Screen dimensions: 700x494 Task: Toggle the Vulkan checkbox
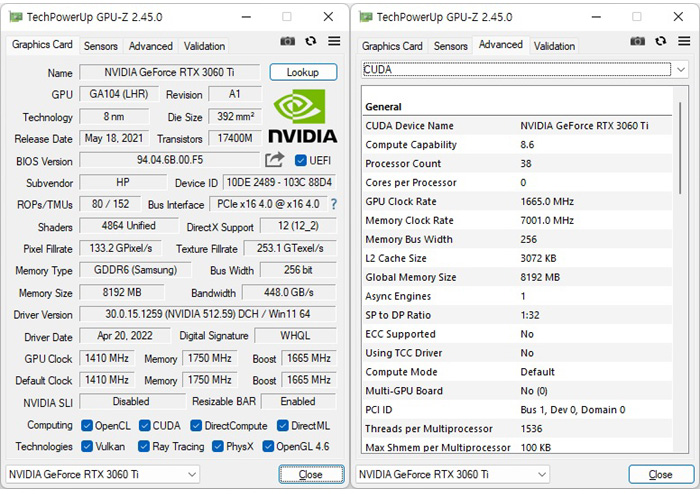(87, 446)
